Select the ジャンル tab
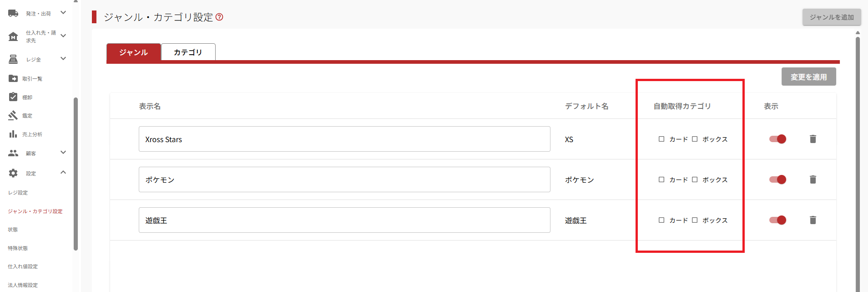This screenshot has width=868, height=292. (x=133, y=52)
